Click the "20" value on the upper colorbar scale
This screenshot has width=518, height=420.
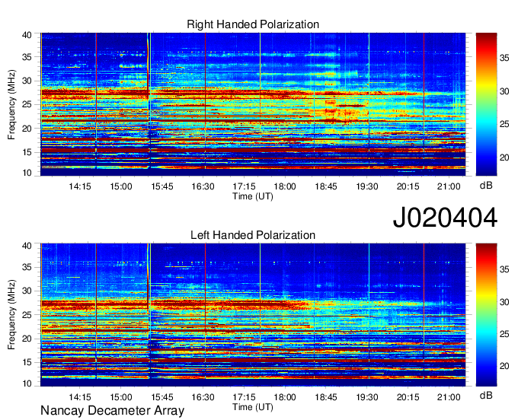pos(504,157)
